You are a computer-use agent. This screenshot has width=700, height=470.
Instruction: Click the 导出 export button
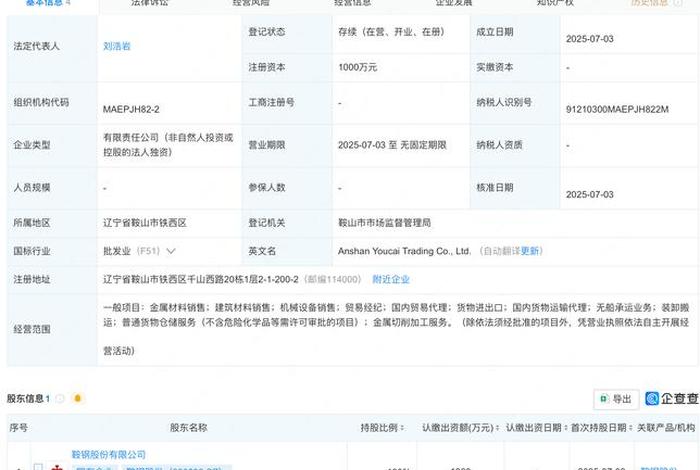pyautogui.click(x=616, y=399)
